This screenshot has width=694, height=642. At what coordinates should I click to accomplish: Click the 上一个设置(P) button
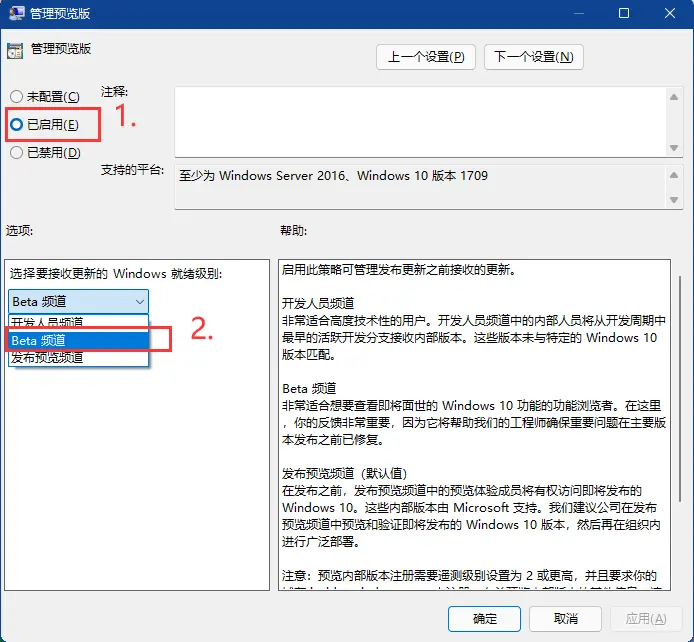(x=426, y=57)
